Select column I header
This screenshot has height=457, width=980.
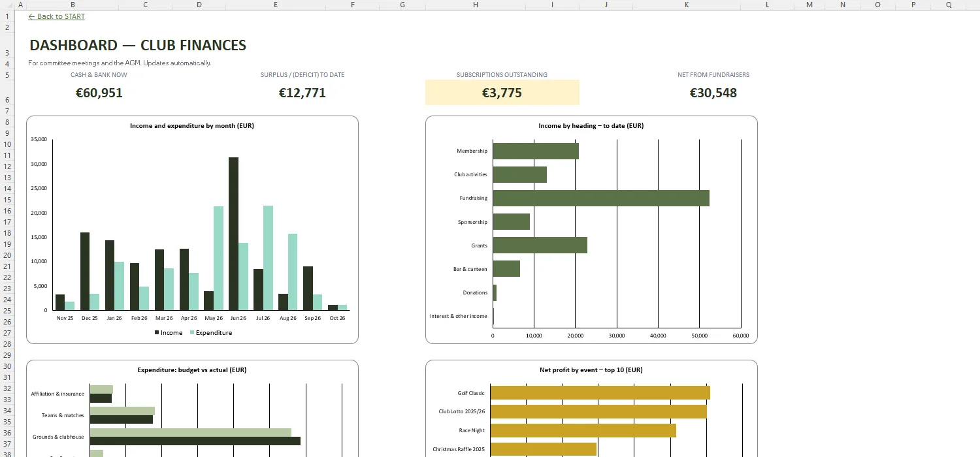[x=552, y=5]
